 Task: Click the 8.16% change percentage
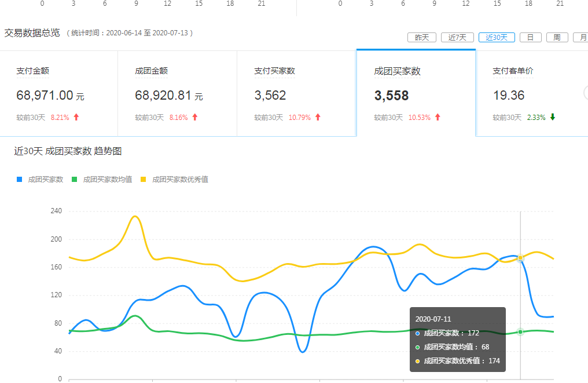coord(178,118)
